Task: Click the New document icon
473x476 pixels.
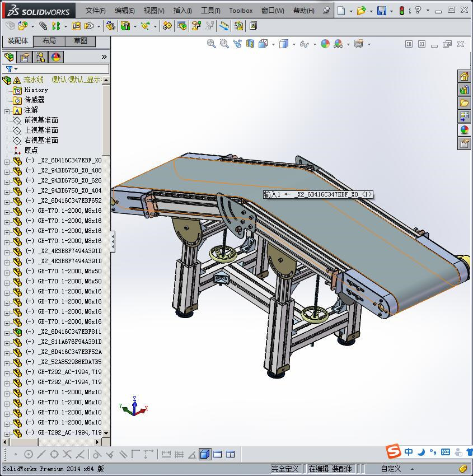Action: (x=341, y=11)
